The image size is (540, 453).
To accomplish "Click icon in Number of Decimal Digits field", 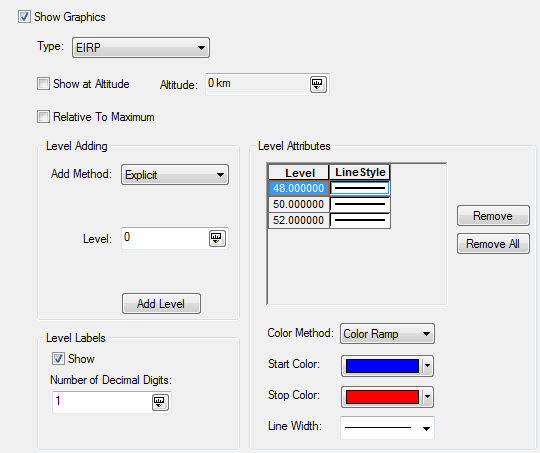I will click(160, 402).
